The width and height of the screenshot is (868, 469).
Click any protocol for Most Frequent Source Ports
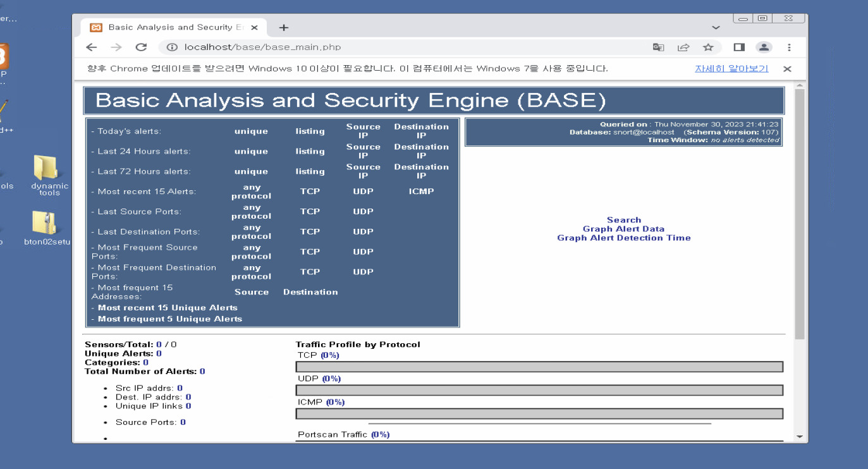click(251, 252)
